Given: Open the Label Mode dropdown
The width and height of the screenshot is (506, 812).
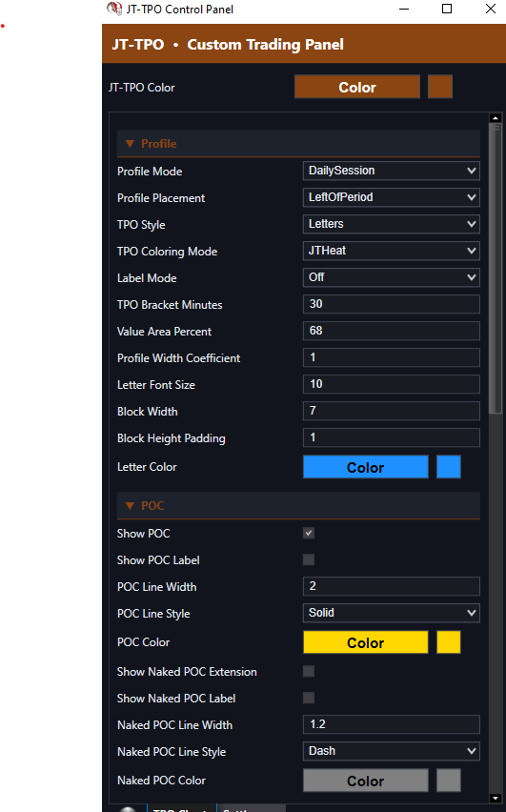Looking at the screenshot, I should [391, 277].
